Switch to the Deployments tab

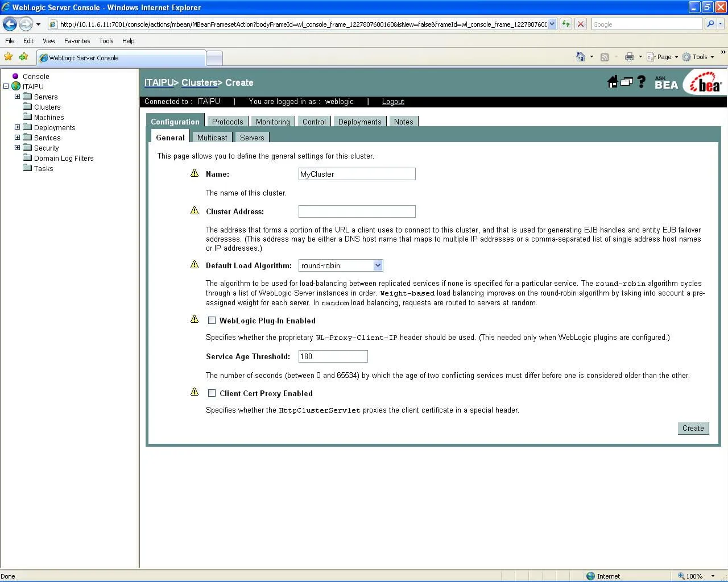359,122
